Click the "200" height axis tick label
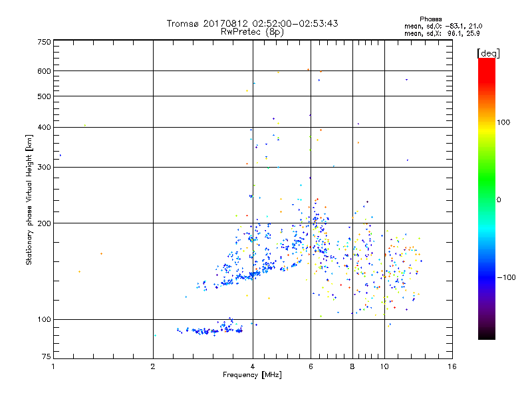The width and height of the screenshot is (532, 399). (45, 223)
